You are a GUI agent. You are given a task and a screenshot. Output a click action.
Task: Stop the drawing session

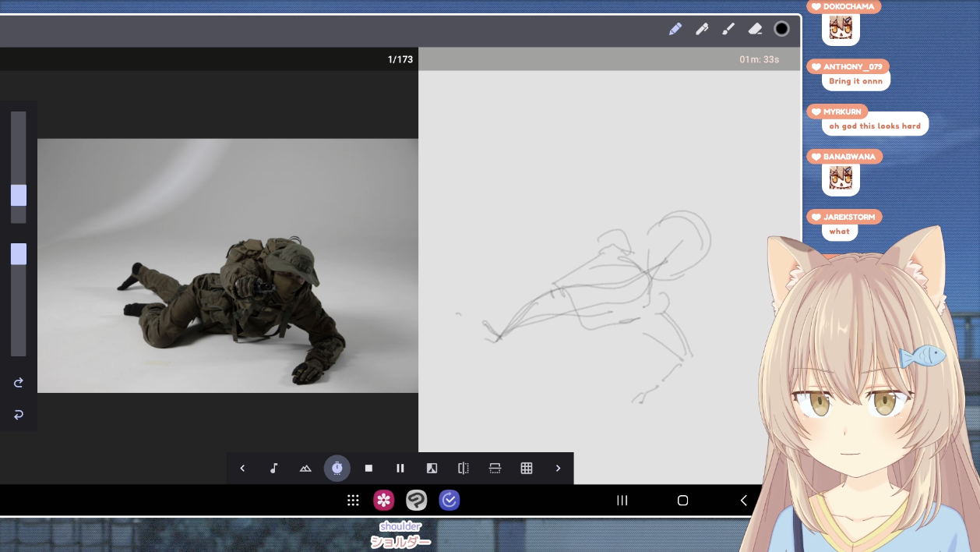pyautogui.click(x=368, y=468)
